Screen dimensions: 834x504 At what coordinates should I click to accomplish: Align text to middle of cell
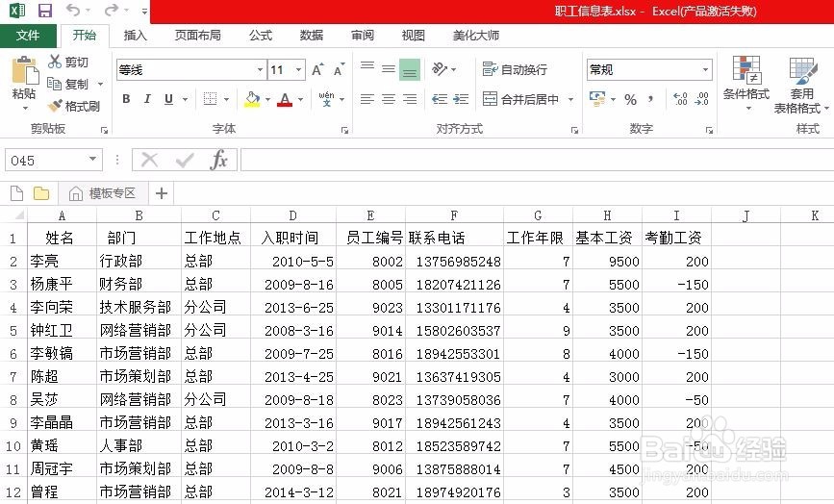389,69
